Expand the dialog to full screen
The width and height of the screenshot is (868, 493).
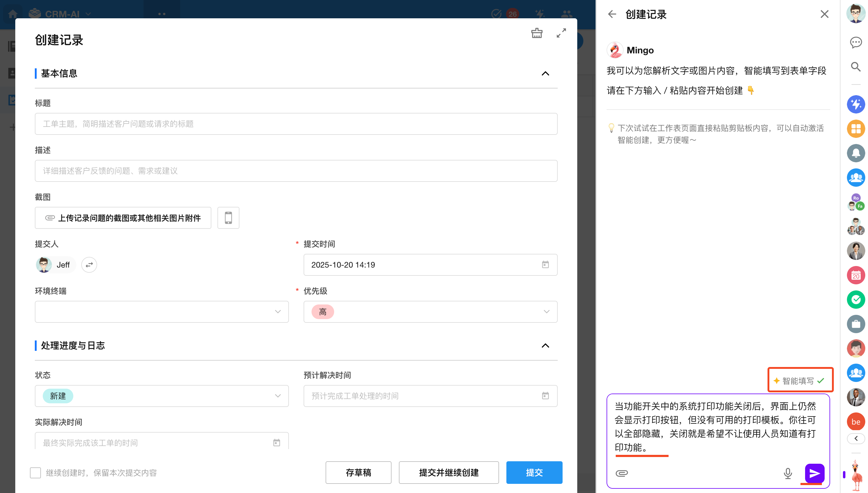pos(561,33)
